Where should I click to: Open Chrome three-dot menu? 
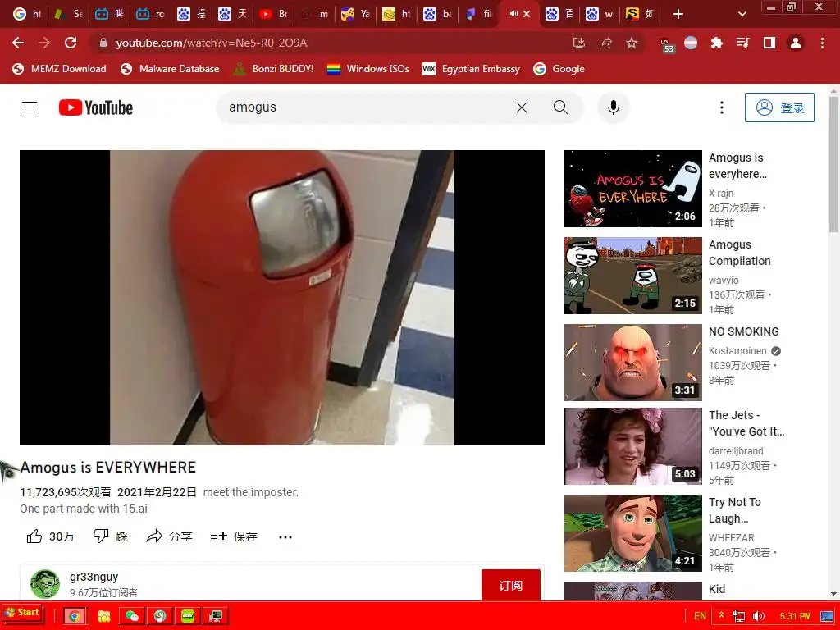click(822, 43)
